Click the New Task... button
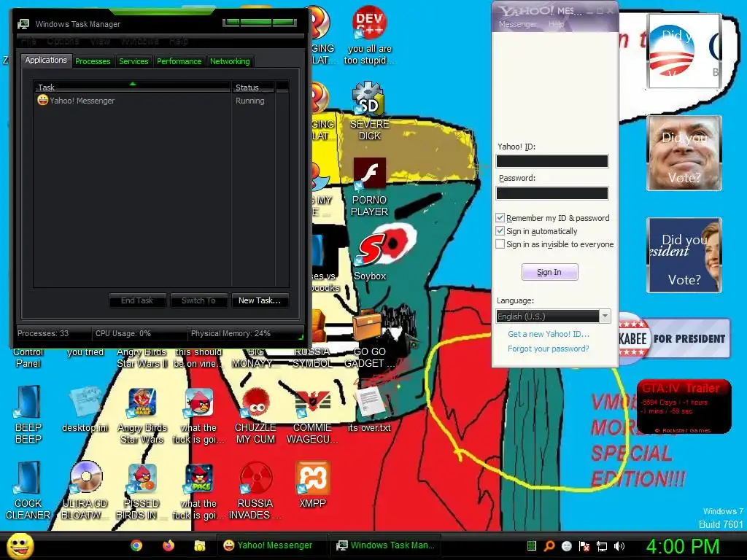 [x=260, y=300]
